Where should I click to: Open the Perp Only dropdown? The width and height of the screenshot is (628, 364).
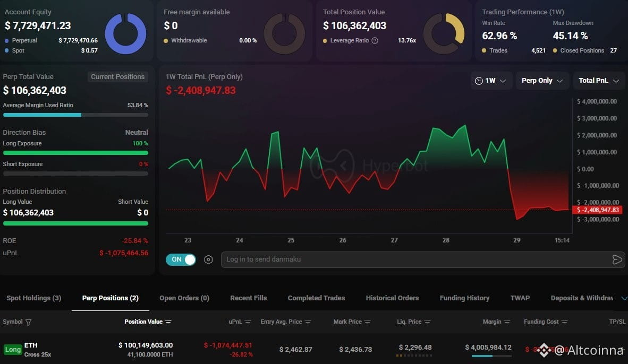tap(542, 81)
